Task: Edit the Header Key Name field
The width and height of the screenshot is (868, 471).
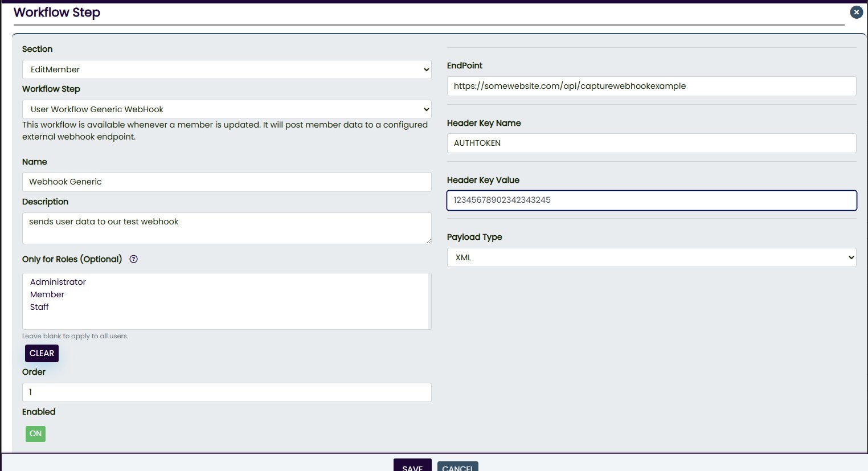Action: (x=651, y=143)
